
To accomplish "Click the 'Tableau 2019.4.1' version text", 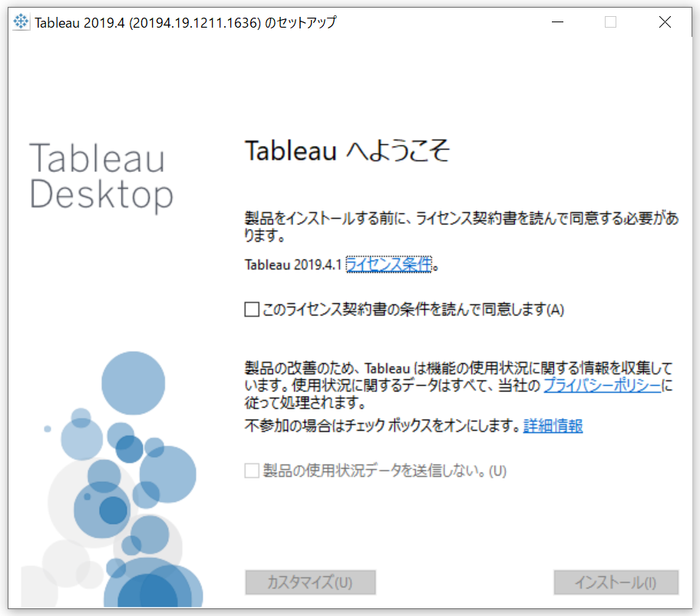I will [x=293, y=265].
